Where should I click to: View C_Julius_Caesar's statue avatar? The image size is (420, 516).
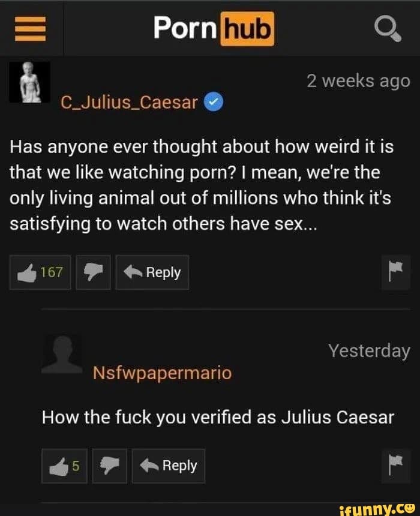click(29, 82)
